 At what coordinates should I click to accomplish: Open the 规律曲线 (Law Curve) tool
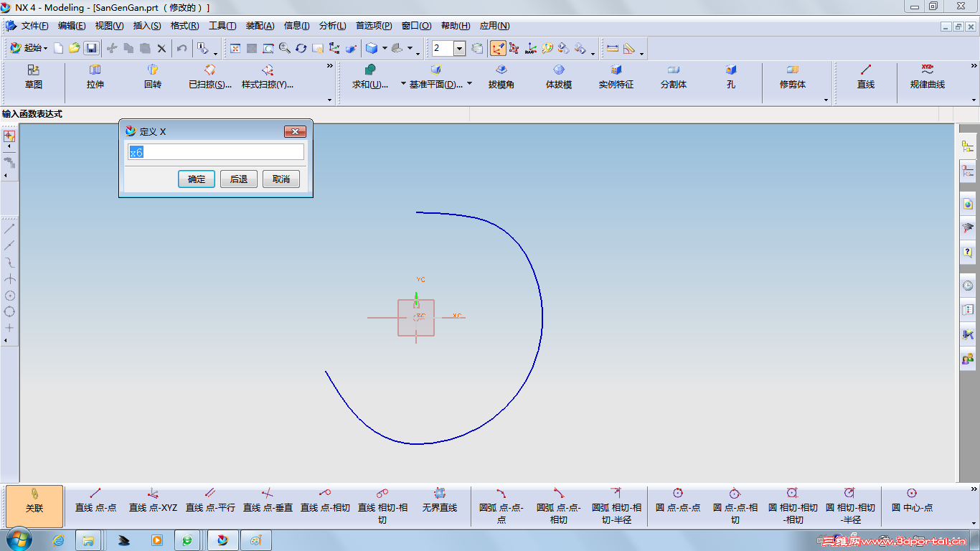click(x=928, y=77)
